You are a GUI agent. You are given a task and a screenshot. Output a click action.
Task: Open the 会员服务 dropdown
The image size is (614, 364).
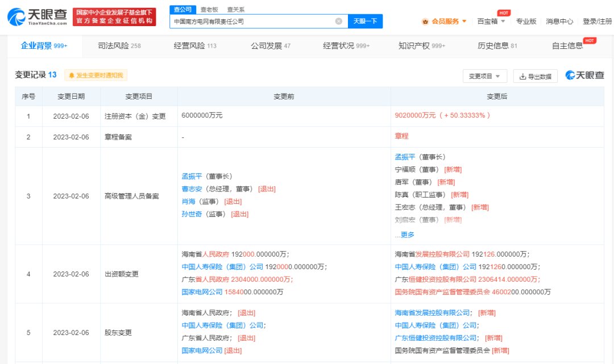[x=445, y=21]
